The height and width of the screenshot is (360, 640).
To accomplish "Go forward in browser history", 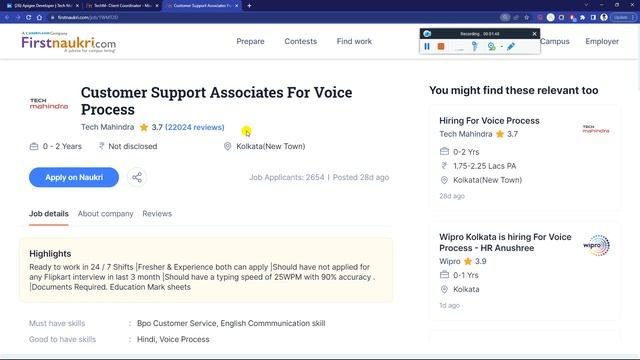I will click(x=18, y=18).
